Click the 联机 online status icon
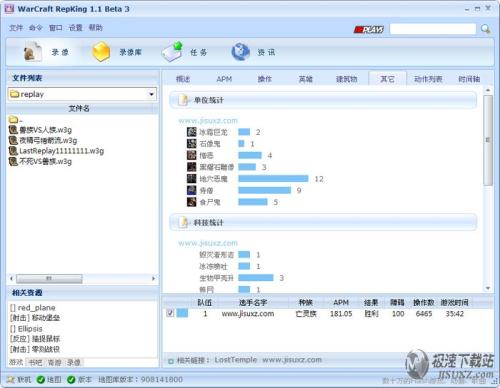Screen dimensions: 500x388 coord(11,379)
